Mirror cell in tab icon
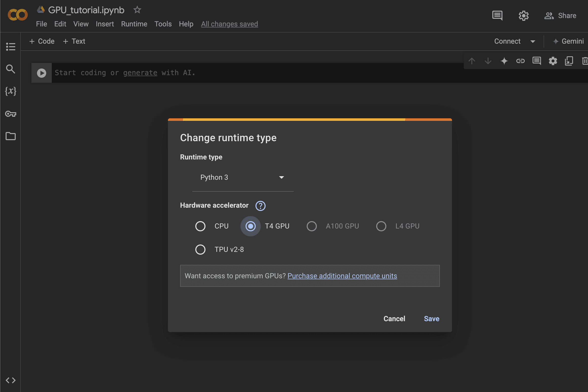This screenshot has height=392, width=588. tap(569, 61)
